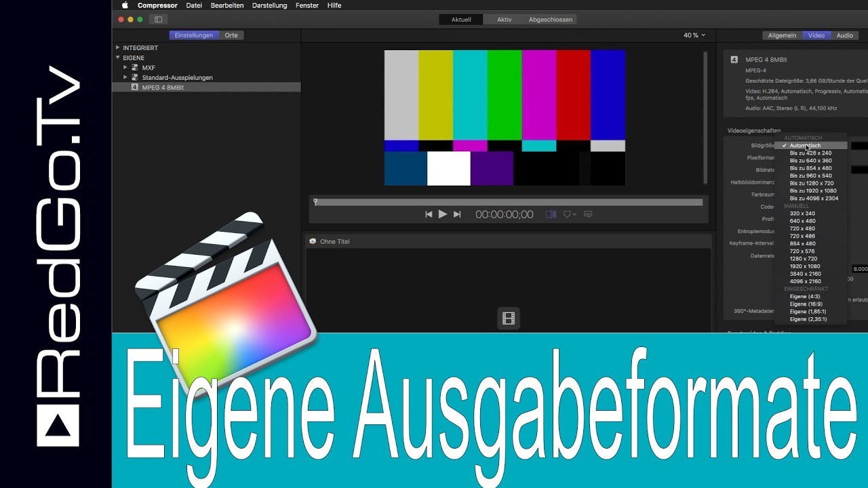Open the marker dropdown beside the timecode

coord(570,214)
